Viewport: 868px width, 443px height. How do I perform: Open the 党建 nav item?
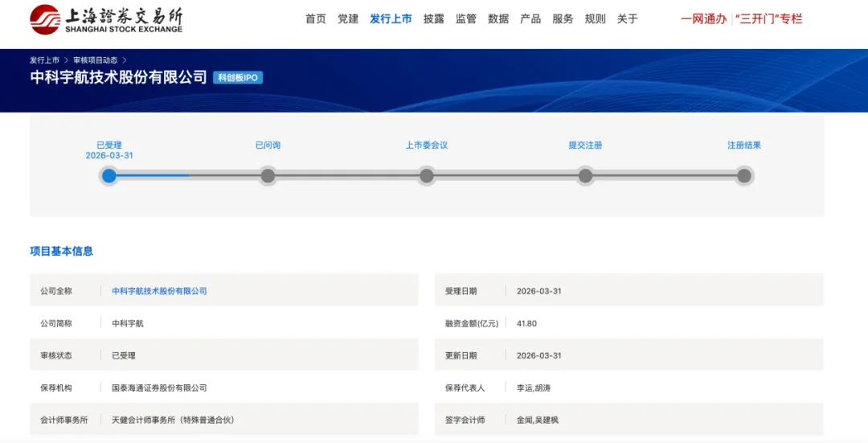(348, 18)
